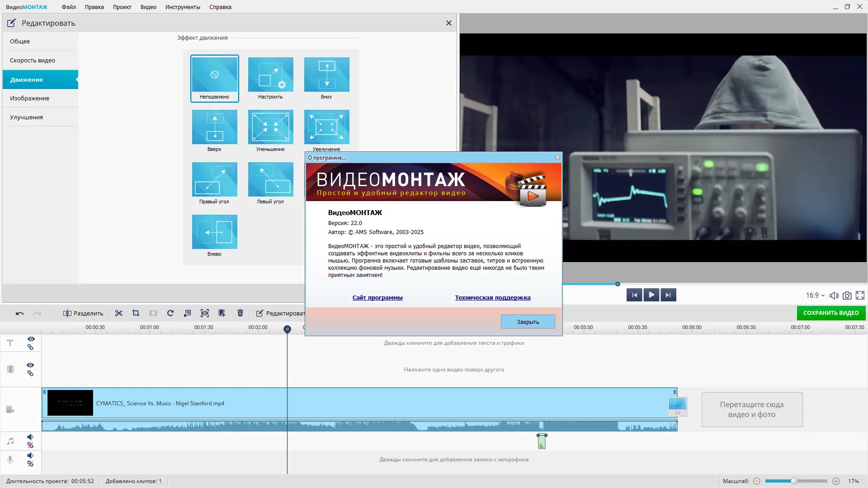Toggle overlay video track eye icon
868x488 pixels.
[30, 365]
